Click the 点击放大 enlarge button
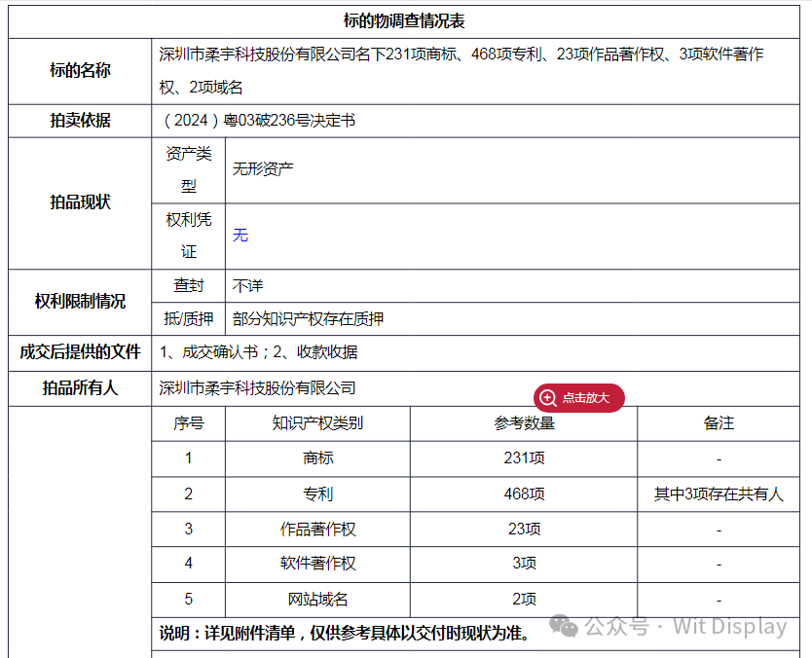The width and height of the screenshot is (812, 658). pyautogui.click(x=579, y=398)
